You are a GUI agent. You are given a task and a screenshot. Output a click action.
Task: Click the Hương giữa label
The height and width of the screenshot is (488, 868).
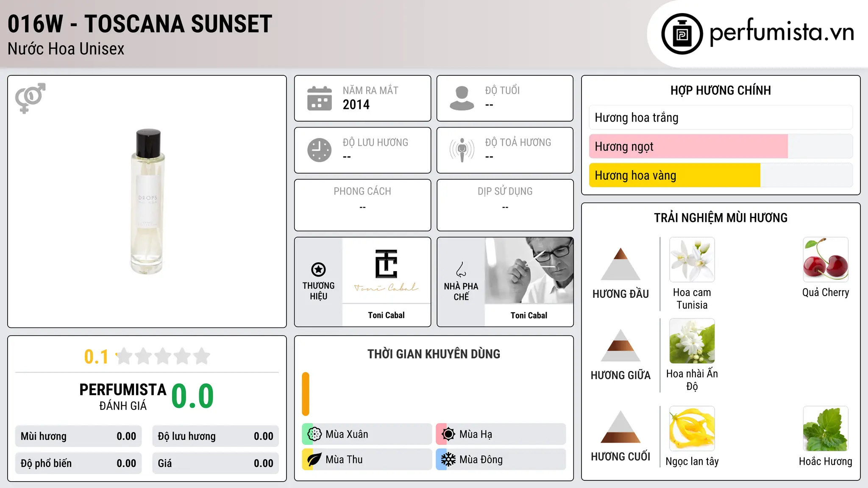[620, 375]
